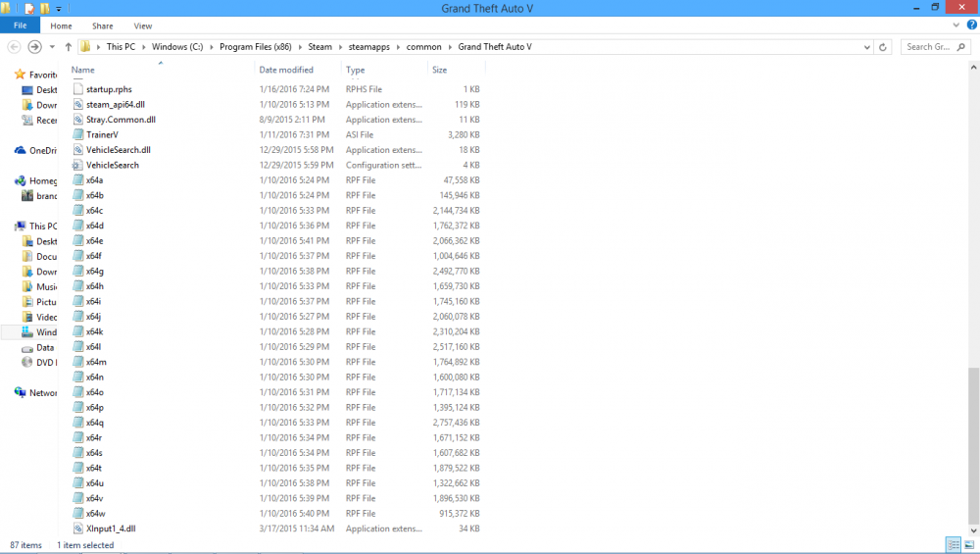Click the 8/9/2015 2:11 PM date cell
This screenshot has height=554, width=980.
[x=292, y=120]
